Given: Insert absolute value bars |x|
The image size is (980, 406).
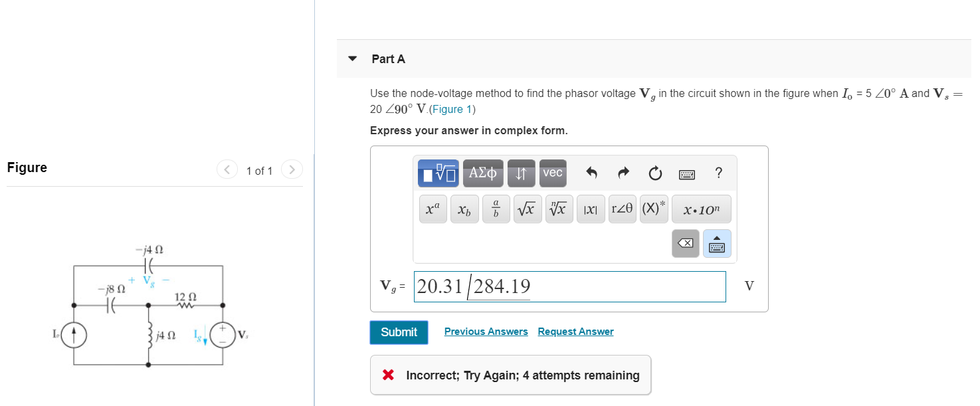Looking at the screenshot, I should (591, 209).
